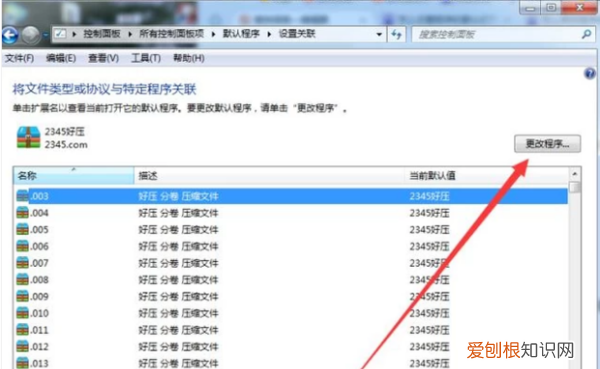Select the .003 extension name

pyautogui.click(x=39, y=196)
